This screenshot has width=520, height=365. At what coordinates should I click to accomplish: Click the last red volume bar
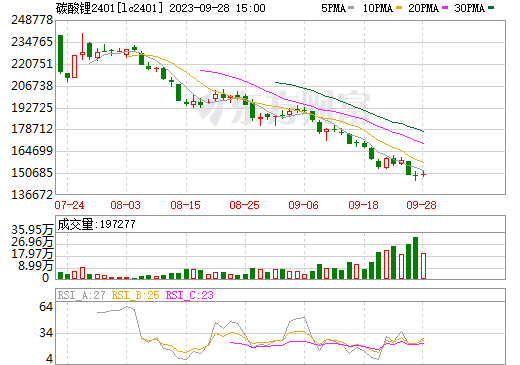point(423,266)
